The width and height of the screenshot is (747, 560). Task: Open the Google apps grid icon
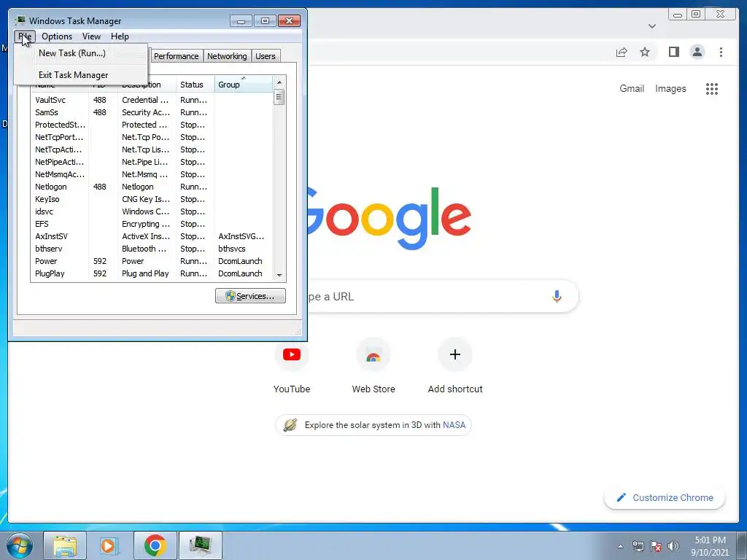click(712, 88)
